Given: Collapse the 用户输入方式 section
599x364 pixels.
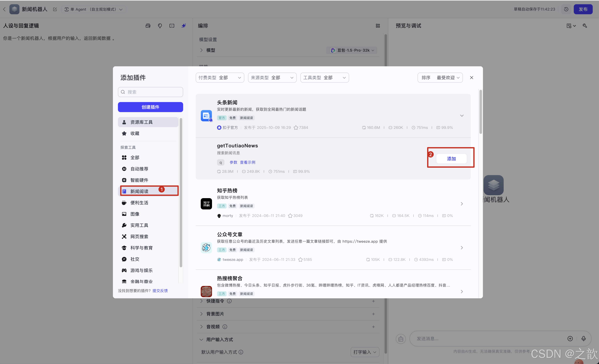Looking at the screenshot, I should pyautogui.click(x=201, y=339).
